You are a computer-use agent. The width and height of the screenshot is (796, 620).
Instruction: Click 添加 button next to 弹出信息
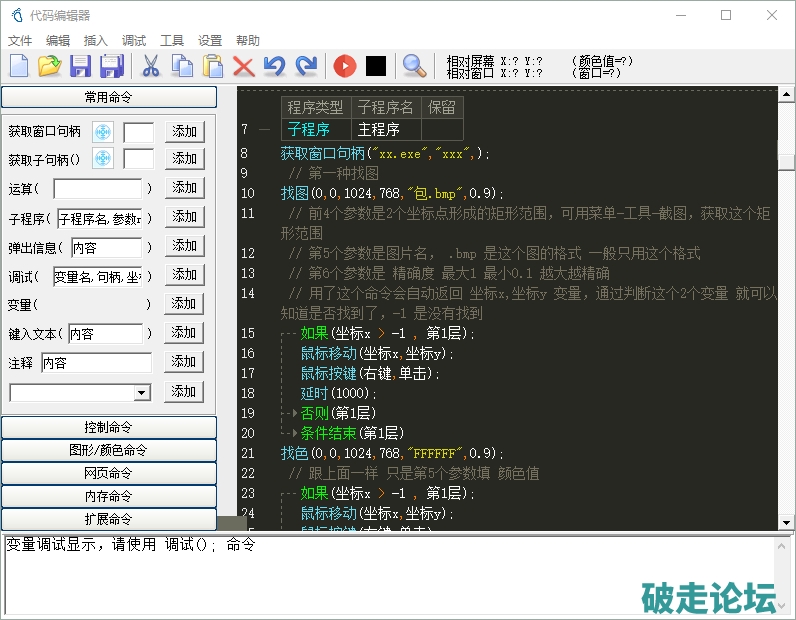click(x=184, y=246)
